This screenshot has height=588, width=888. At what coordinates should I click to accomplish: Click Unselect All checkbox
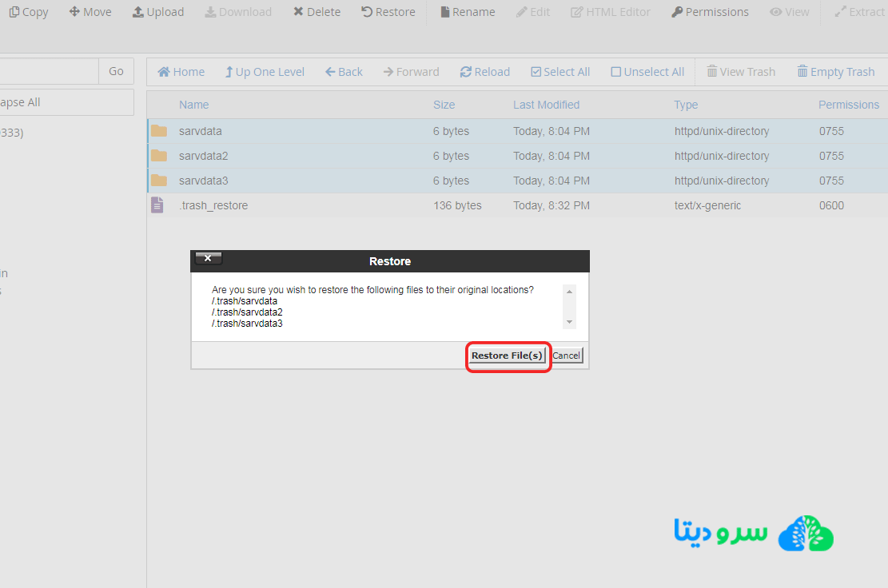point(647,72)
